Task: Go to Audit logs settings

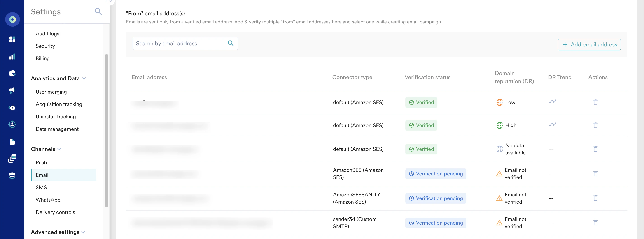Action: pos(47,34)
